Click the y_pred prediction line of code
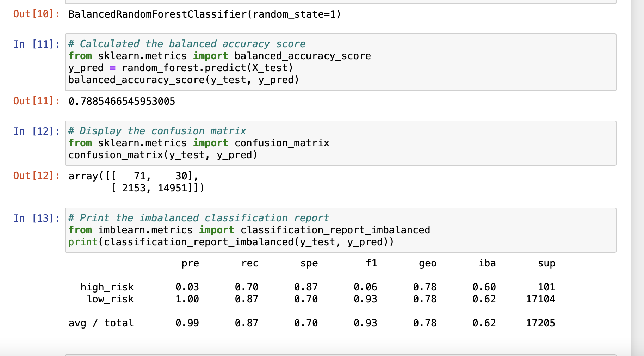This screenshot has height=356, width=644. pos(180,68)
